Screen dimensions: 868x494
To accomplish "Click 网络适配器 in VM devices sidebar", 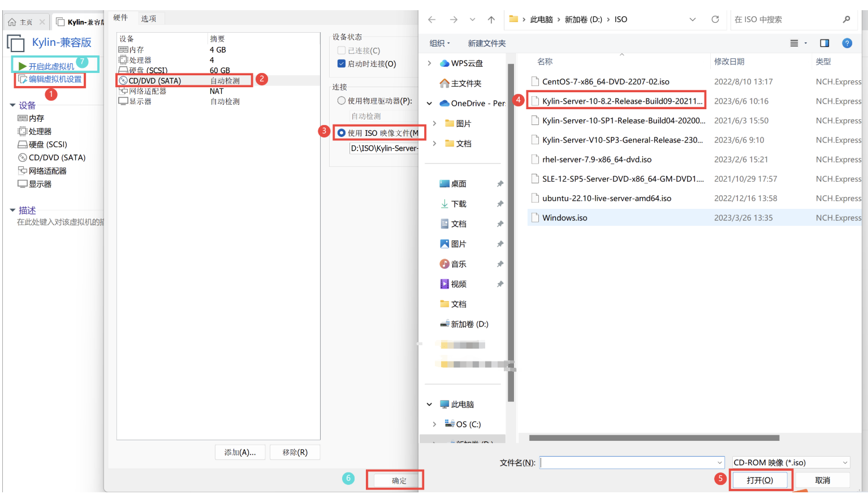I will pos(42,171).
